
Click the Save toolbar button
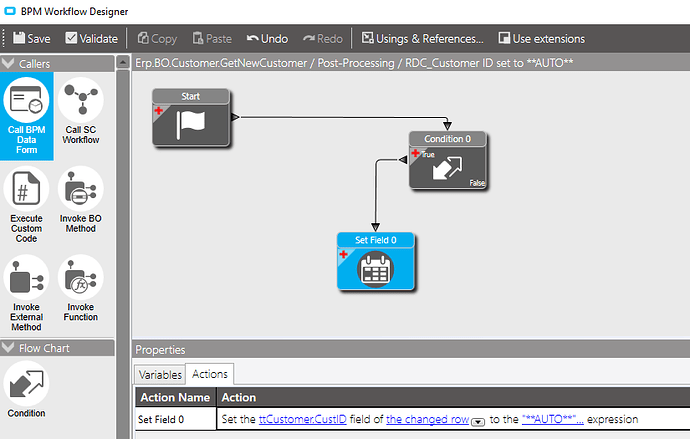pyautogui.click(x=32, y=38)
